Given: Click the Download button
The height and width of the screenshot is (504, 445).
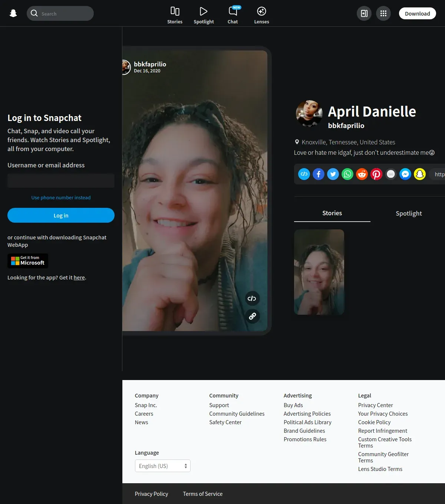Looking at the screenshot, I should (418, 13).
